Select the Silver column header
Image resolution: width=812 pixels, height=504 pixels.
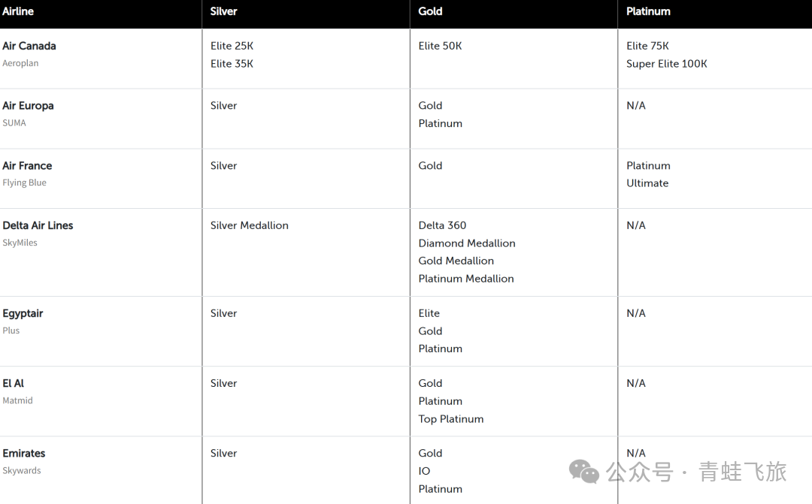tap(224, 11)
